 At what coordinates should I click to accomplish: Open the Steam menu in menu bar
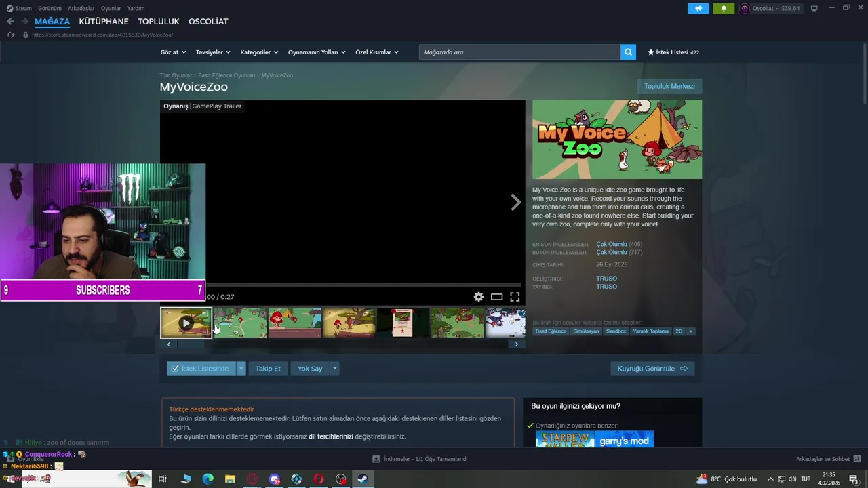pyautogui.click(x=24, y=8)
